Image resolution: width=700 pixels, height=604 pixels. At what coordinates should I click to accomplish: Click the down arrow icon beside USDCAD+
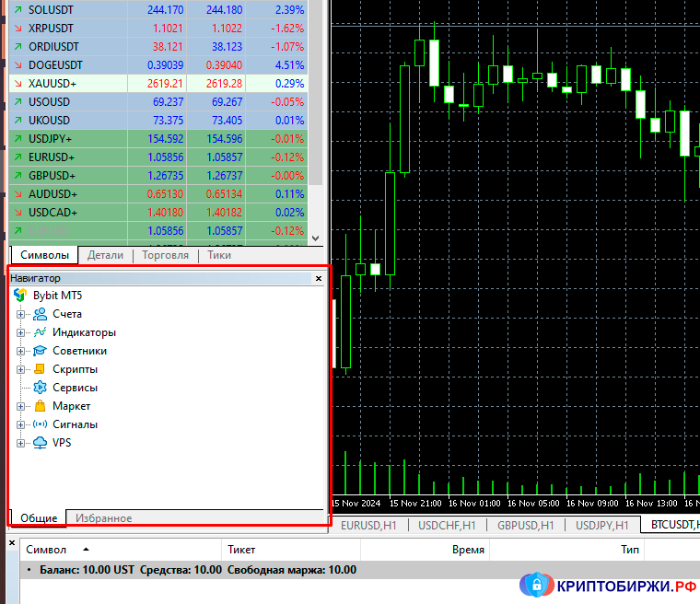click(x=17, y=213)
